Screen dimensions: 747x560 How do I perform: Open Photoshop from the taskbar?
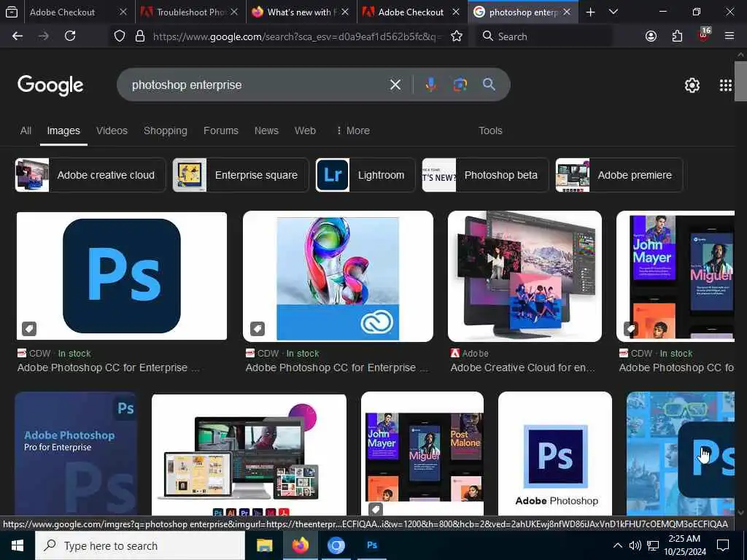click(372, 545)
